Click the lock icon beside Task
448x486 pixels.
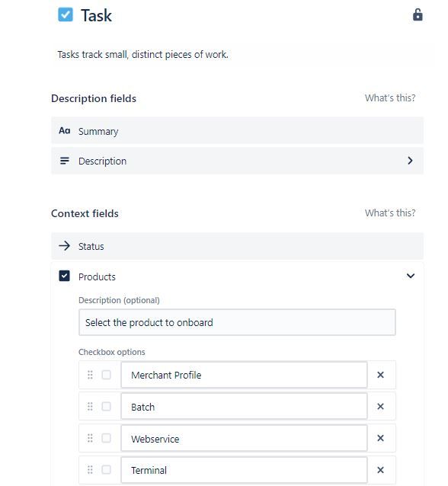coord(418,14)
